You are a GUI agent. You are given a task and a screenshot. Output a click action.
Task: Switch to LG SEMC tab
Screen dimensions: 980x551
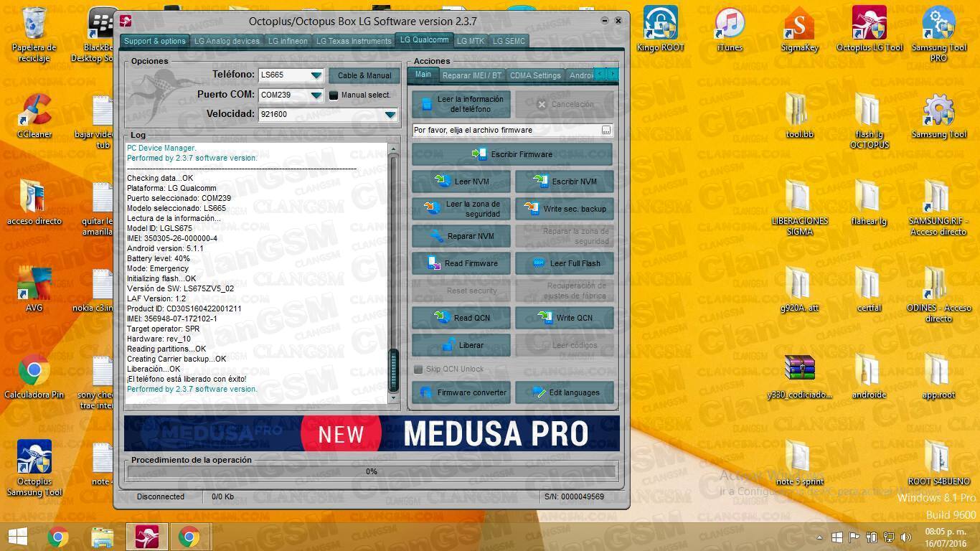tap(509, 41)
